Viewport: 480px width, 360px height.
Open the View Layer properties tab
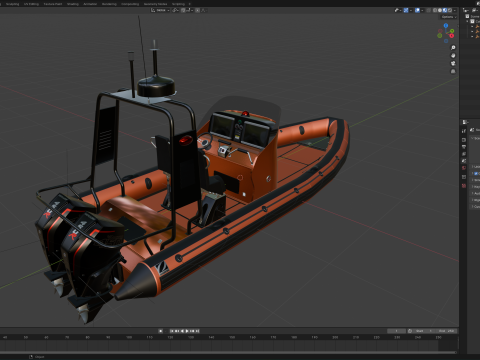[x=464, y=154]
